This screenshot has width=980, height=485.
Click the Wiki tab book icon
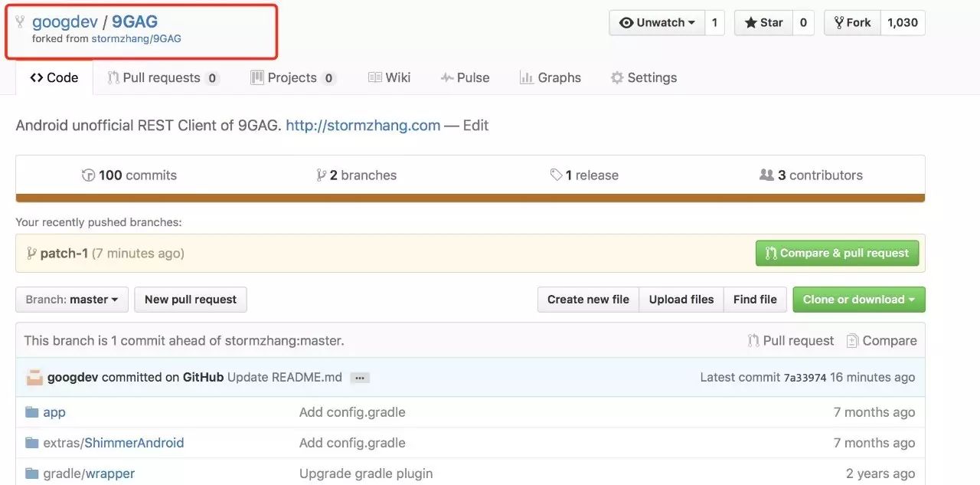375,77
